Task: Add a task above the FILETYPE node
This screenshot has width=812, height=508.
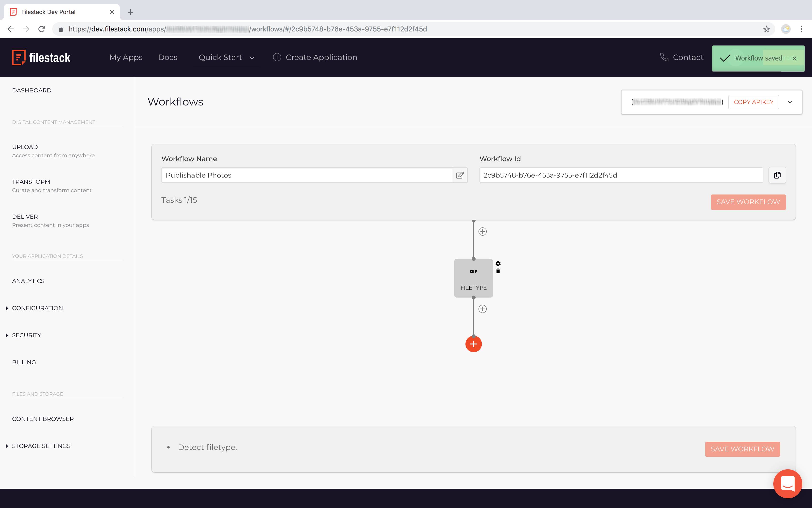Action: [x=483, y=232]
